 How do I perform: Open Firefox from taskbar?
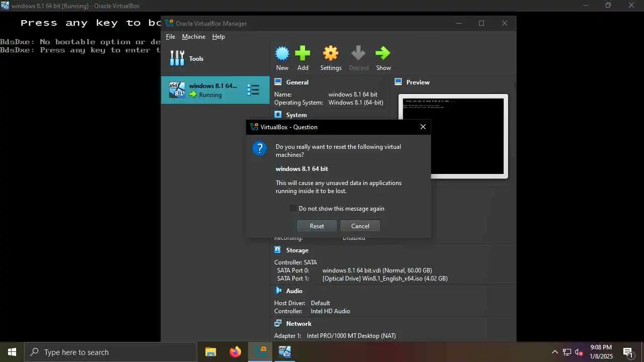coord(235,352)
